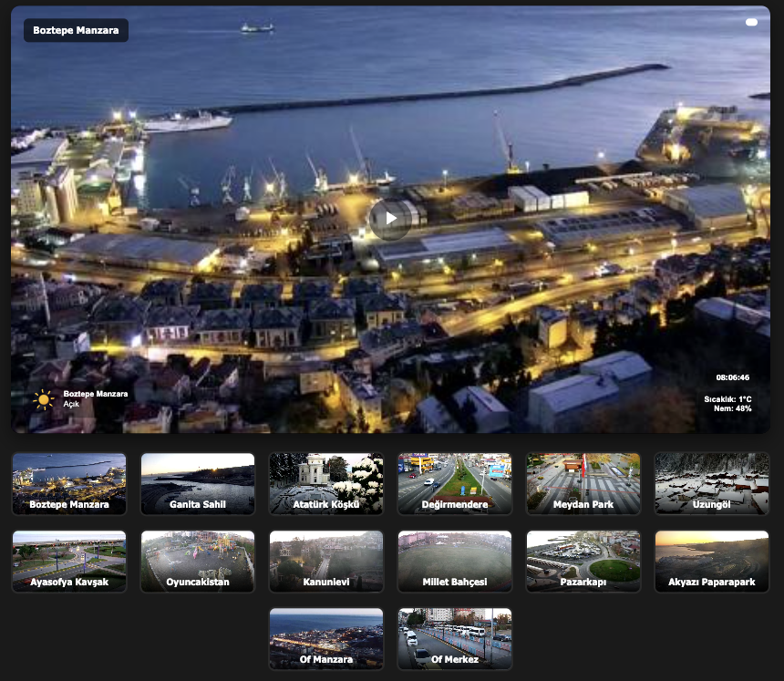The image size is (784, 681).
Task: Click the Sıcaklık temperature reading
Action: coord(727,399)
